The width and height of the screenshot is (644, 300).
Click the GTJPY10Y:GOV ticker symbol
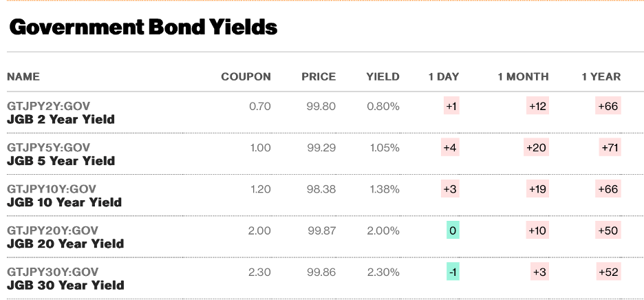coord(52,189)
